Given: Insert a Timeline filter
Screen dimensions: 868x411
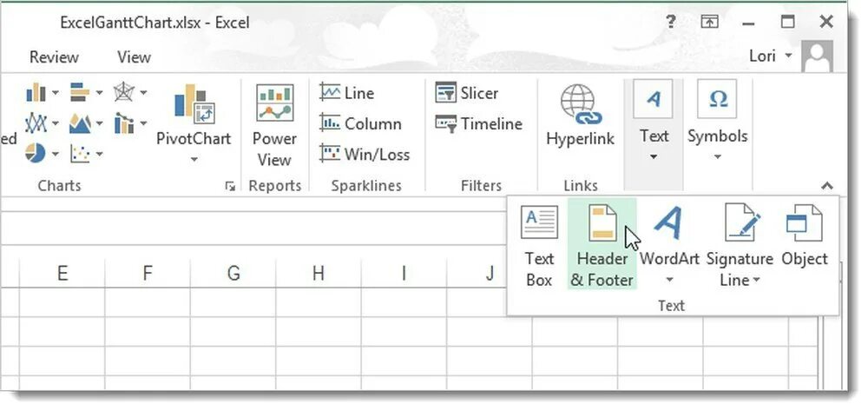Looking at the screenshot, I should [x=479, y=124].
